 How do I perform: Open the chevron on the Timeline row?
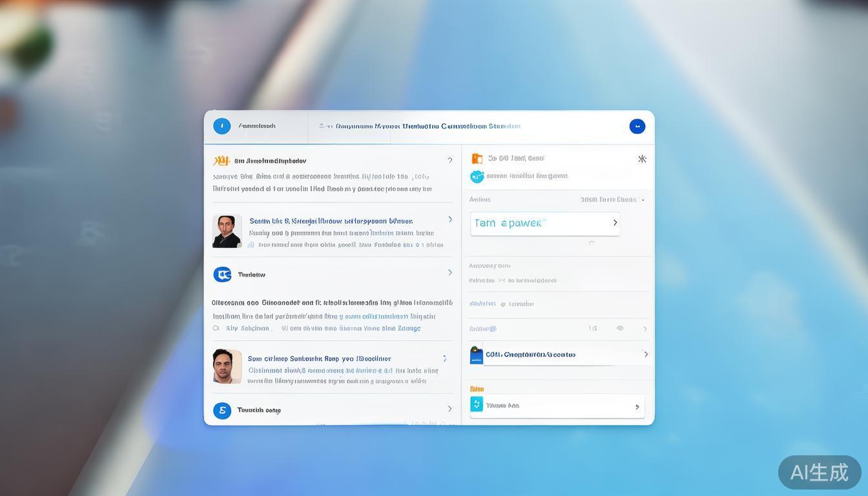coord(450,273)
